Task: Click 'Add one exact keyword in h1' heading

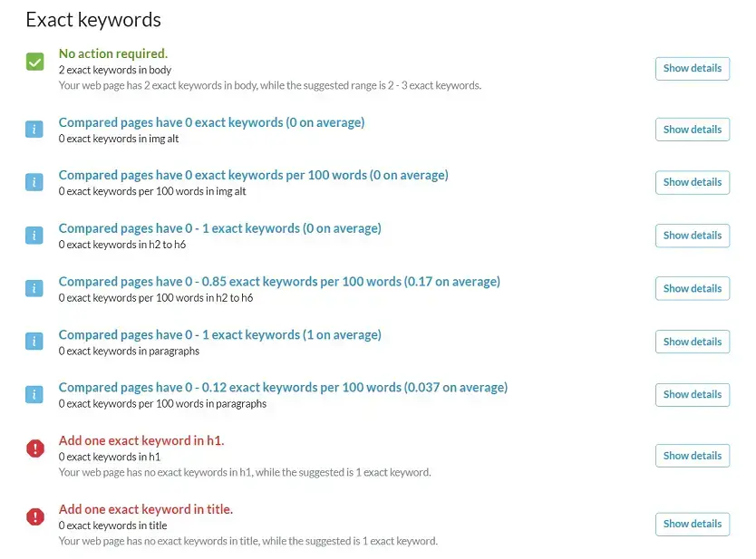Action: coord(141,440)
